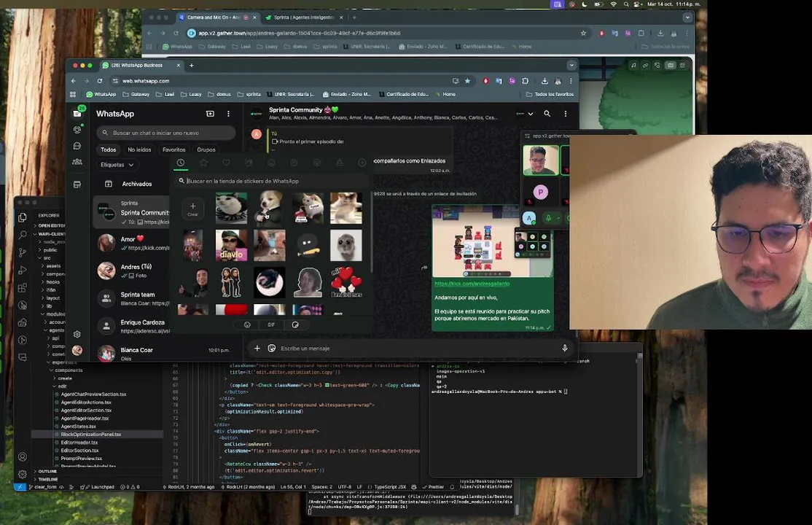Click the voice message microphone icon
812x525 pixels.
[x=565, y=349]
